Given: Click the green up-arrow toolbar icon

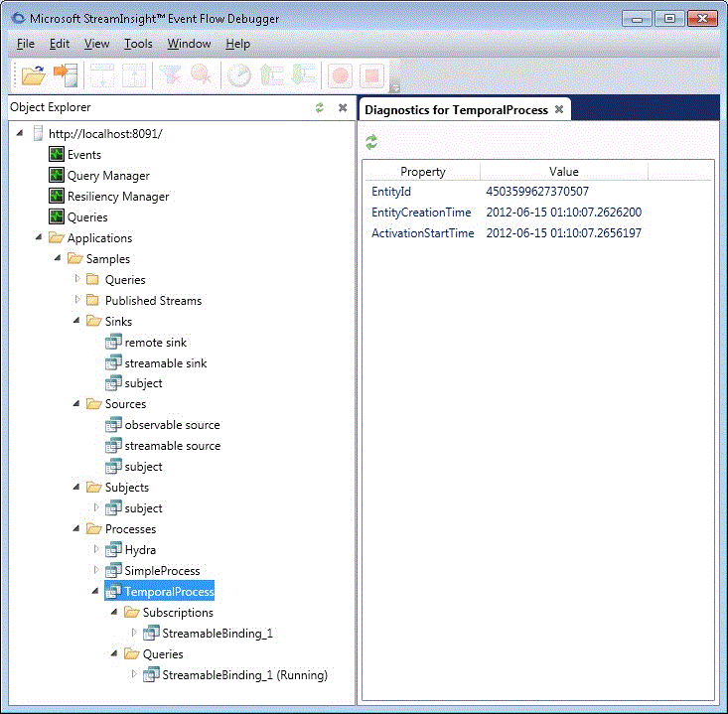Looking at the screenshot, I should 271,75.
